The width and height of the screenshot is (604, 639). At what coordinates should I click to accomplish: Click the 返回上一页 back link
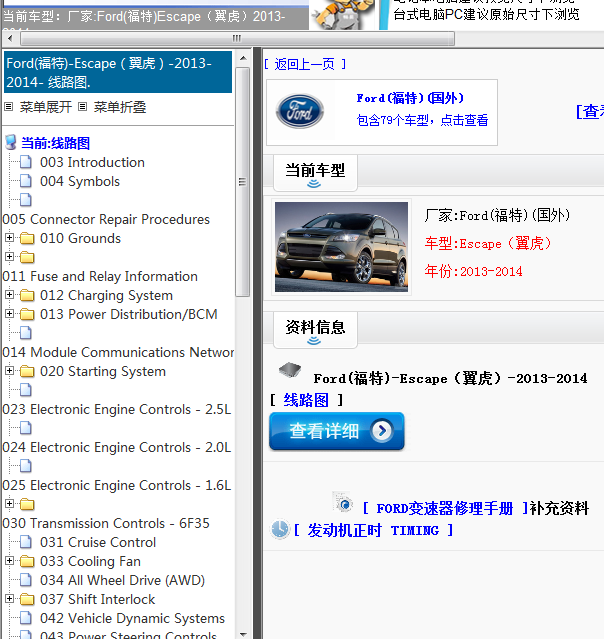(304, 64)
